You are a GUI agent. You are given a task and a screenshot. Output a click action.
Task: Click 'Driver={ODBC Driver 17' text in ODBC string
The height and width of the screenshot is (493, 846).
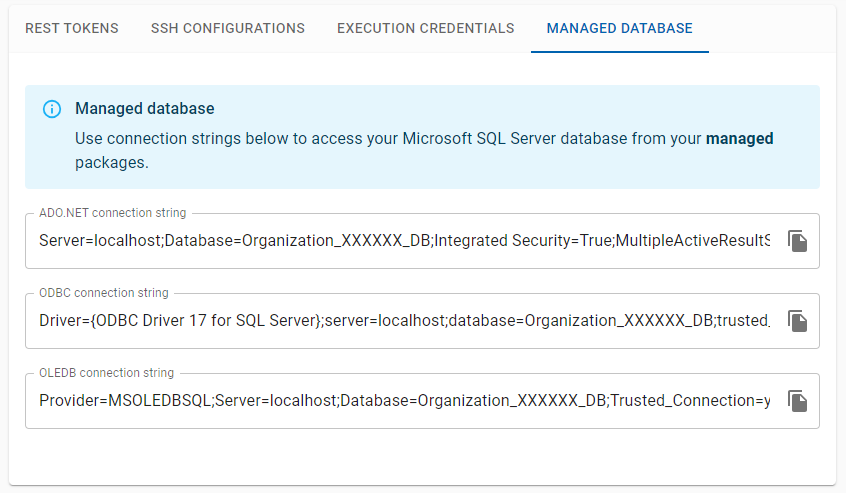pyautogui.click(x=120, y=321)
